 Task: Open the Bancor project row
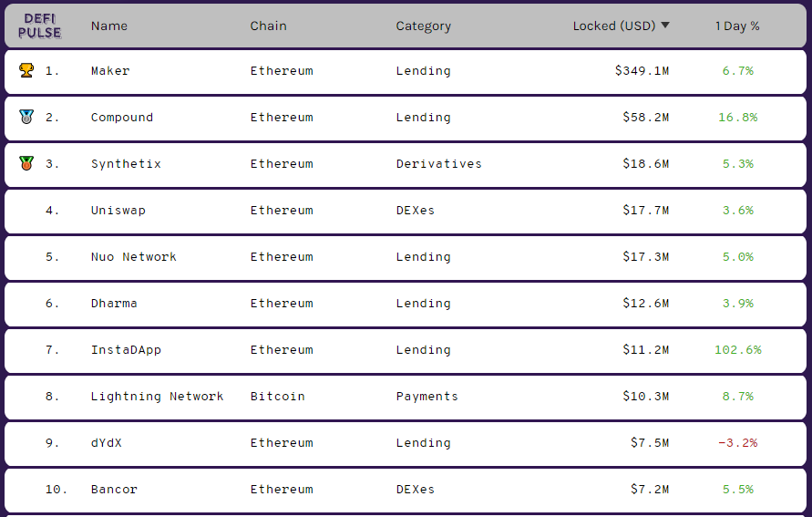click(x=406, y=491)
